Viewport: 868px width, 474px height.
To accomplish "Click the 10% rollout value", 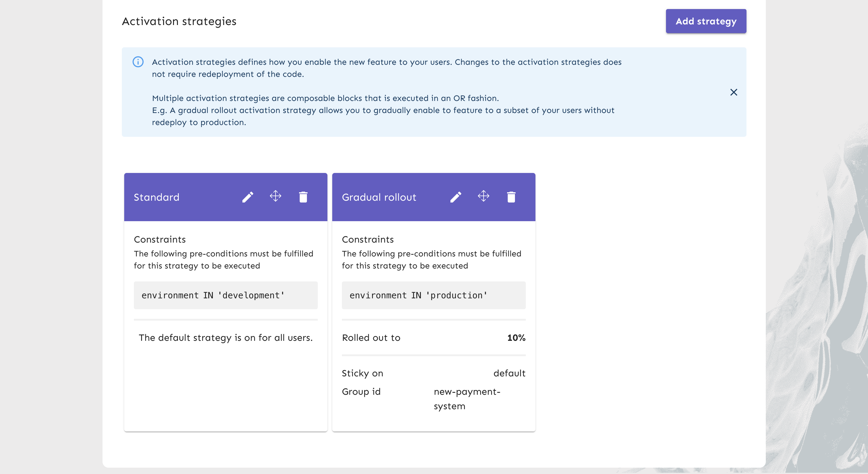I will point(516,337).
